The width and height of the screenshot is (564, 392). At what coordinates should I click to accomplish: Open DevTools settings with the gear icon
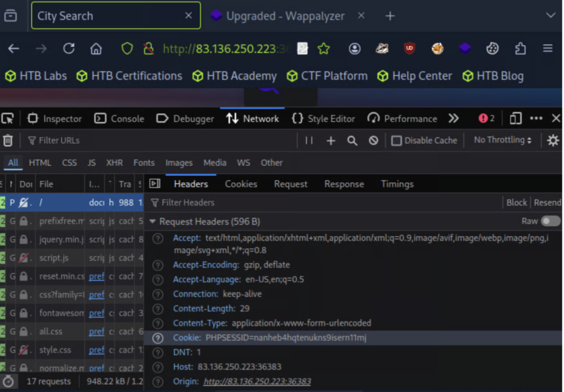(553, 140)
